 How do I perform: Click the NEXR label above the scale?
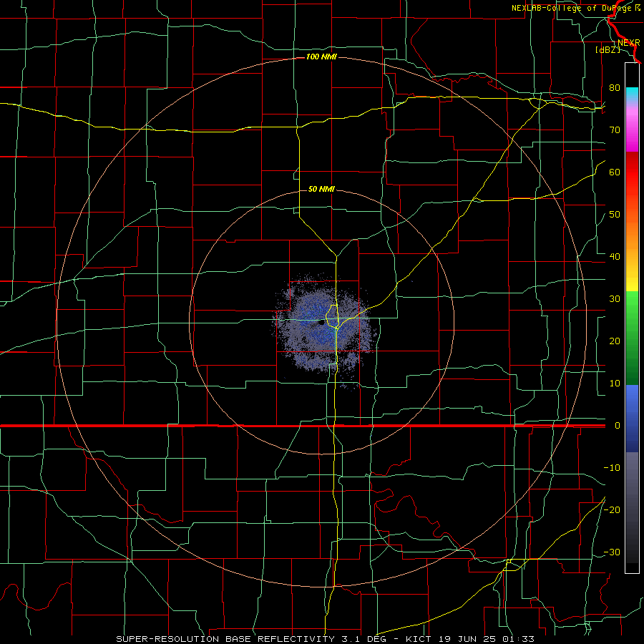coord(628,43)
